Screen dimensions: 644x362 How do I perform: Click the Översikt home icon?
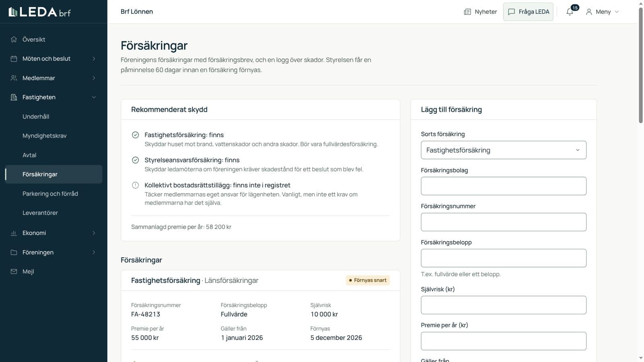(x=14, y=39)
